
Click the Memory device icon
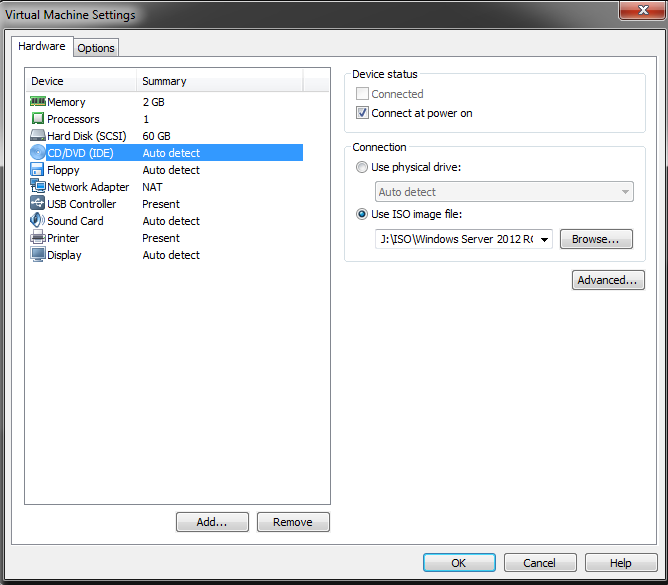[38, 101]
